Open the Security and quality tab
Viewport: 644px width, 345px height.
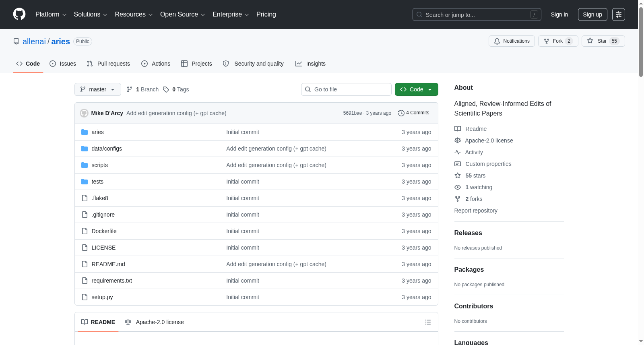[x=253, y=64]
